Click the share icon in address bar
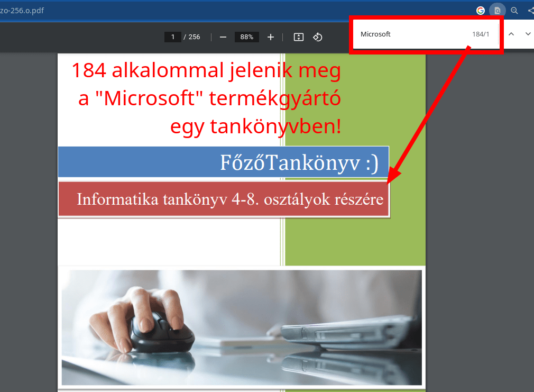The height and width of the screenshot is (392, 534). (x=530, y=10)
